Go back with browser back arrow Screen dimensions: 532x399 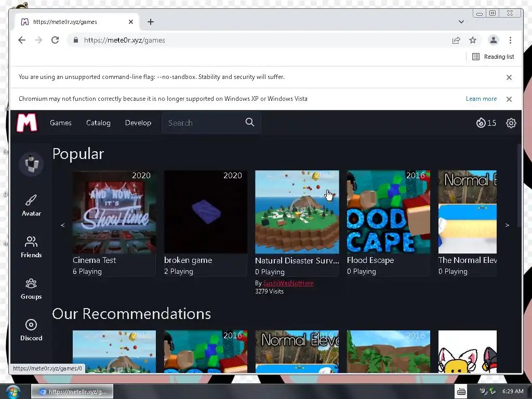[22, 40]
